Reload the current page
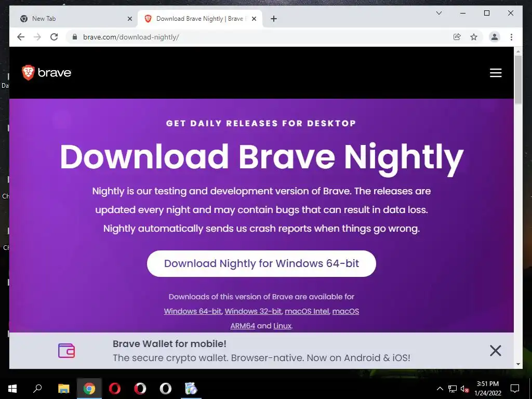This screenshot has width=532, height=399. tap(54, 37)
